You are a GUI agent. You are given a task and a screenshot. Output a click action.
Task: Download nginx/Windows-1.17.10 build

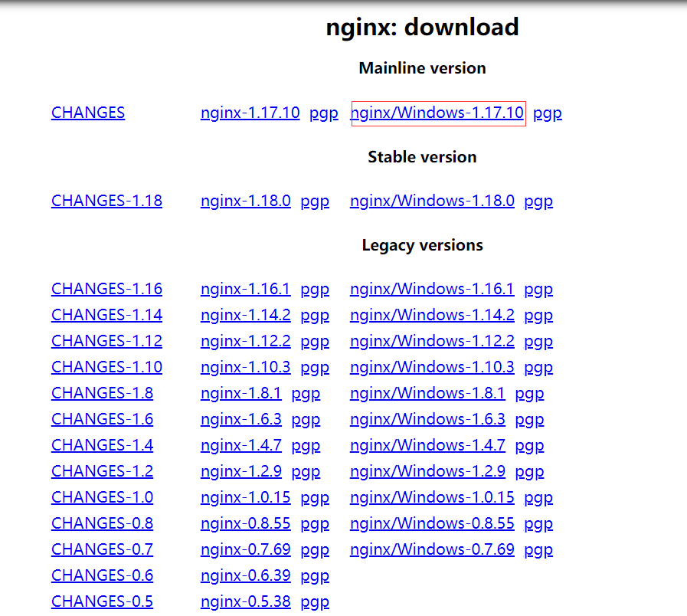pos(437,113)
